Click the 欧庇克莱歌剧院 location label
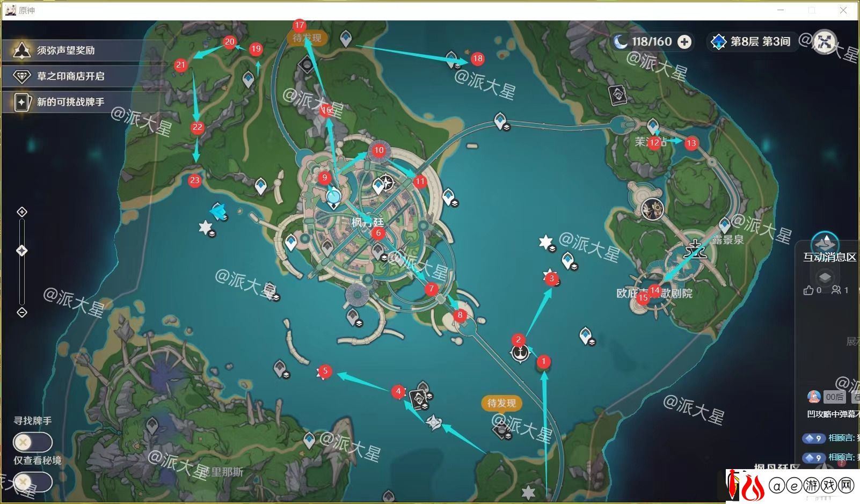Image resolution: width=860 pixels, height=504 pixels. click(654, 294)
